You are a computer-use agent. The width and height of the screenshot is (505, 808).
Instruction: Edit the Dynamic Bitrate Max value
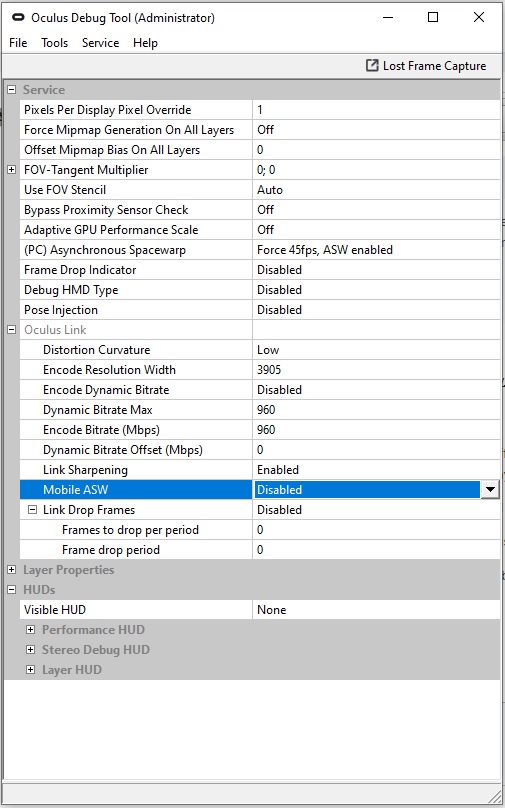pos(376,410)
